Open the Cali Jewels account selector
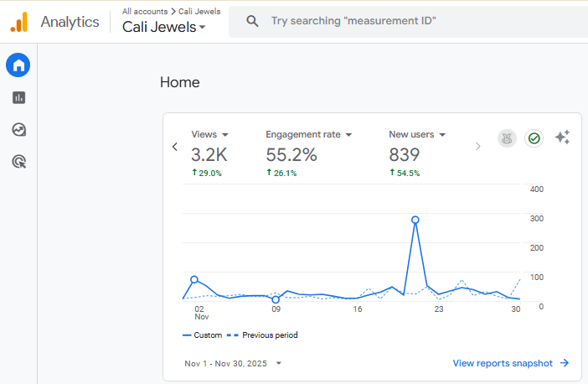Image resolution: width=588 pixels, height=384 pixels. coord(164,27)
